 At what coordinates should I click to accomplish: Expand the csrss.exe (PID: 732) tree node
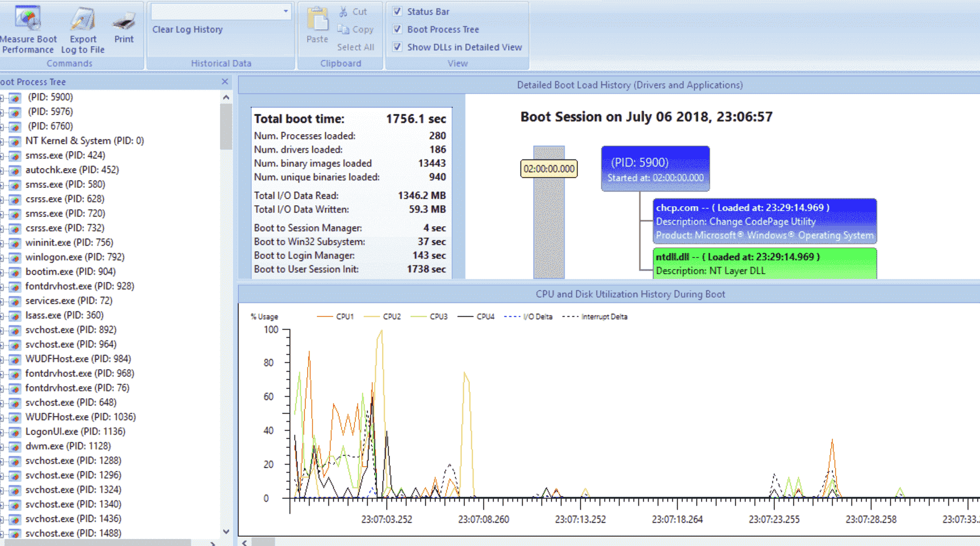point(2,228)
